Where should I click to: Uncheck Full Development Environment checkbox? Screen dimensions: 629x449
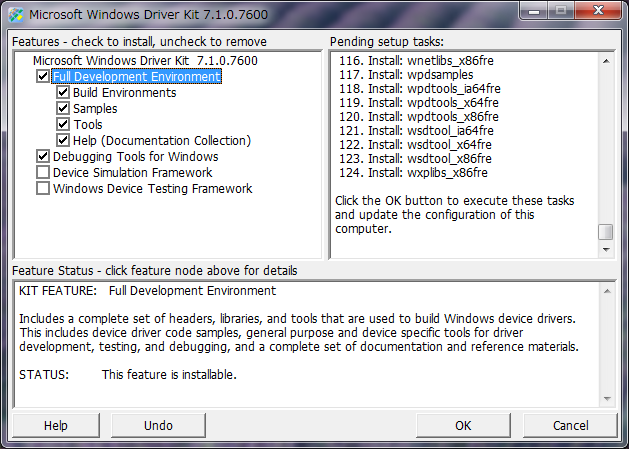pyautogui.click(x=43, y=77)
